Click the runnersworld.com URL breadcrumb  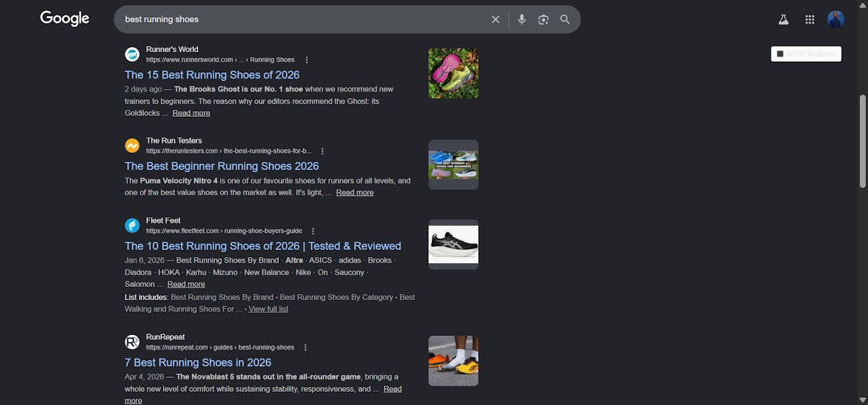point(220,60)
